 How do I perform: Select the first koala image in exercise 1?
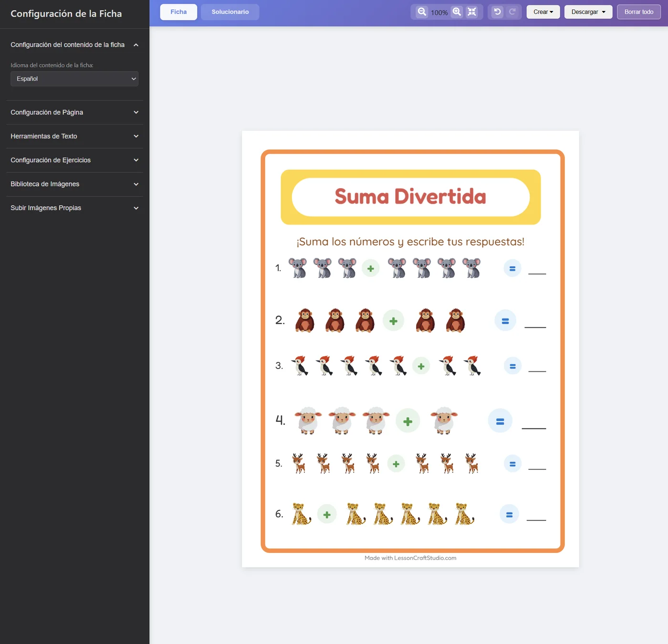click(x=298, y=268)
